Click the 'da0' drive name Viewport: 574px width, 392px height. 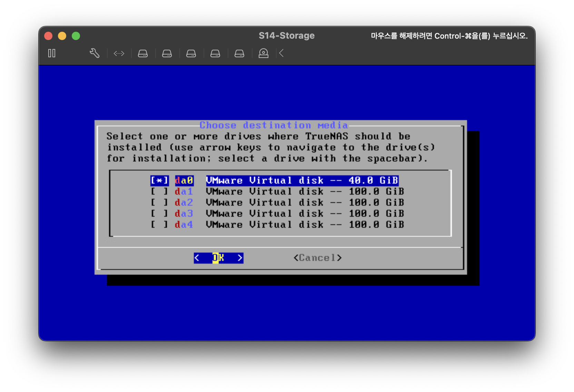[184, 180]
